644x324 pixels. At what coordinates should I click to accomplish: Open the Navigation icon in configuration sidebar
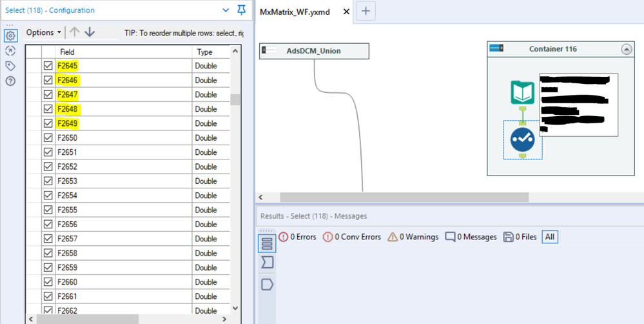pyautogui.click(x=10, y=51)
